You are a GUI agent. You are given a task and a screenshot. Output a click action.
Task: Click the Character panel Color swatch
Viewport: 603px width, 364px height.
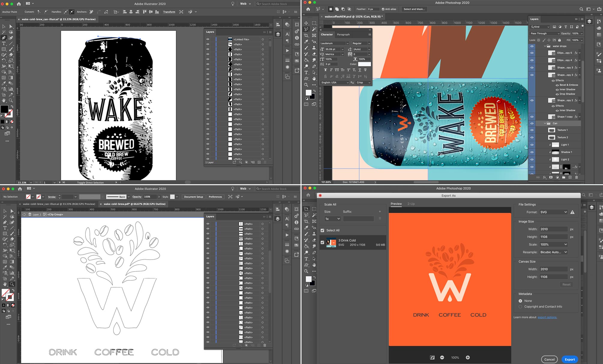(364, 64)
